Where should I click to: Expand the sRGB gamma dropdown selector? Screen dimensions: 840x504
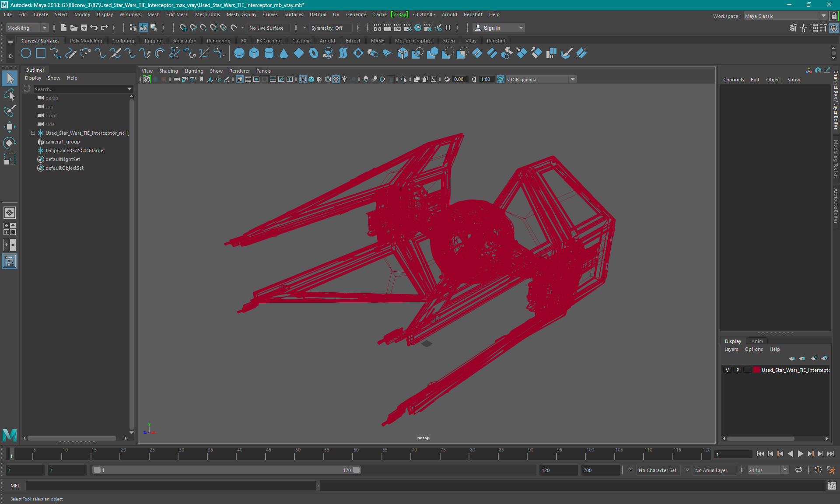[572, 79]
